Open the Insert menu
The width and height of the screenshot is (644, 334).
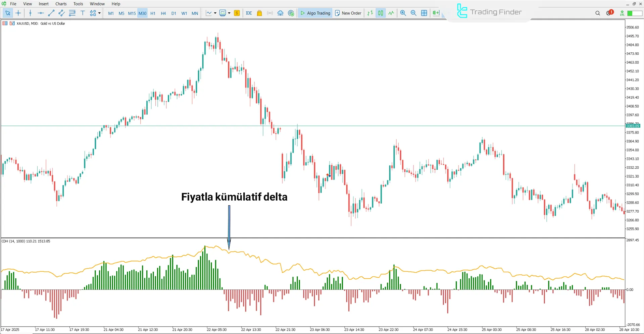coord(44,4)
